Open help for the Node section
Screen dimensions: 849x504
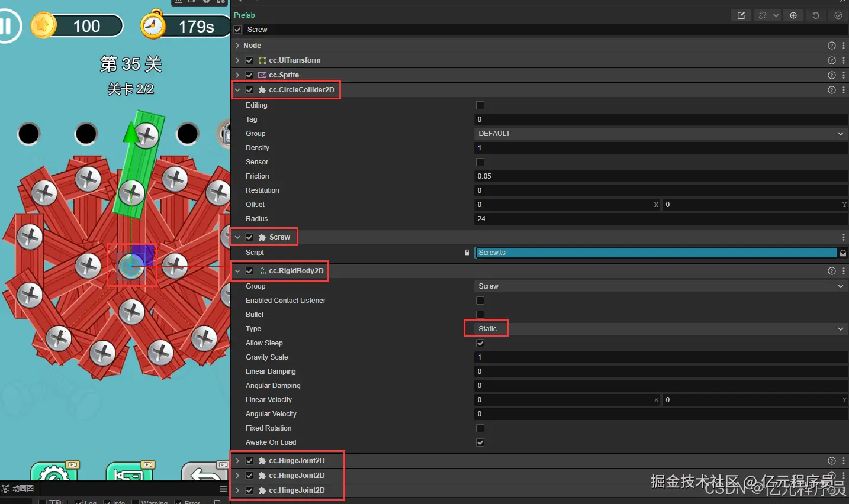pos(832,46)
